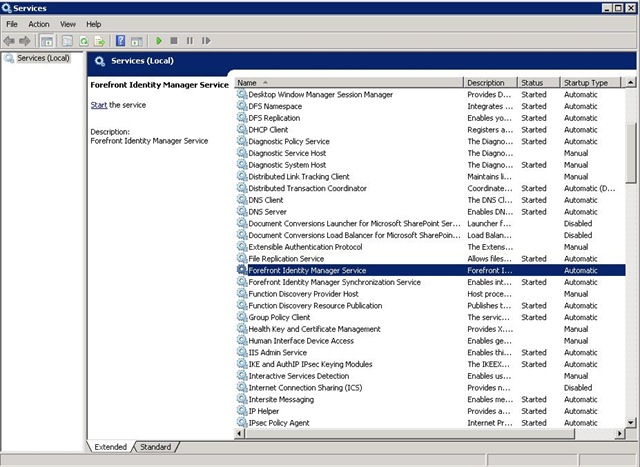Select Function Discovery Resource Publication service
The width and height of the screenshot is (640, 467).
(430, 305)
